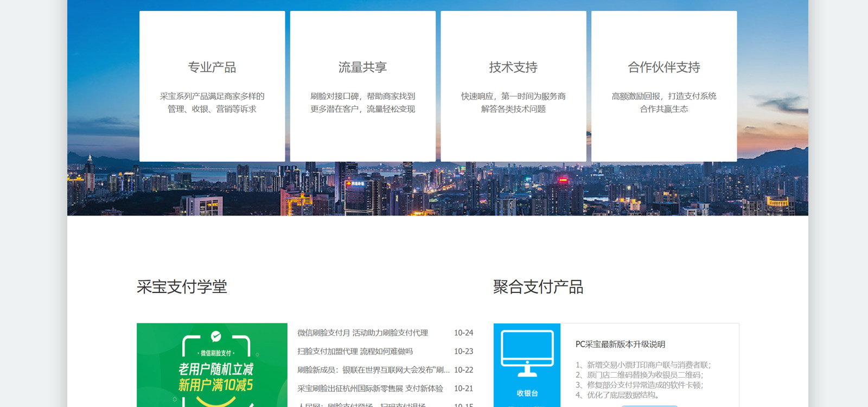Click upgrade note 修复部分支付异常造成的软件卡顿

[x=639, y=385]
